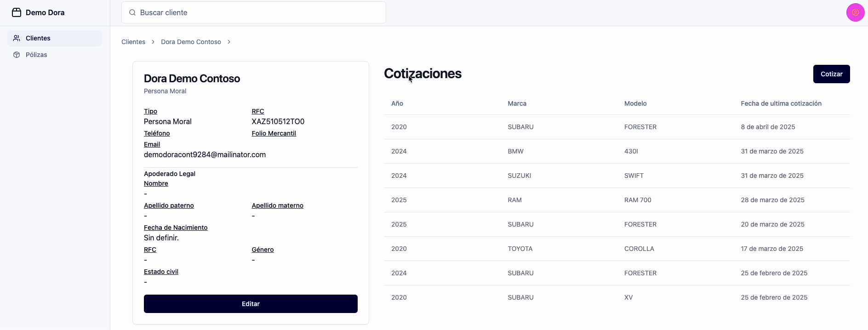Select the Suzuki Swift quotation row
The image size is (868, 330).
[617, 176]
